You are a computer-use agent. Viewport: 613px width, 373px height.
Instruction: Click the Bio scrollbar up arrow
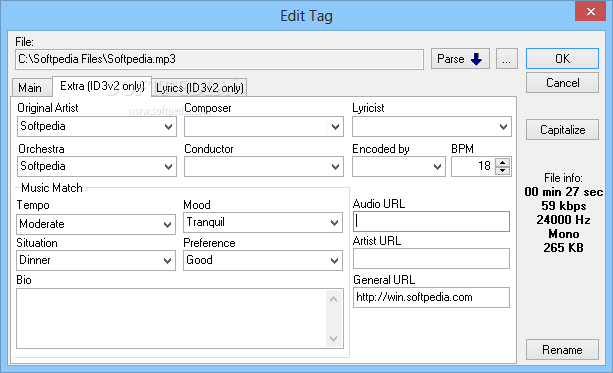333,299
